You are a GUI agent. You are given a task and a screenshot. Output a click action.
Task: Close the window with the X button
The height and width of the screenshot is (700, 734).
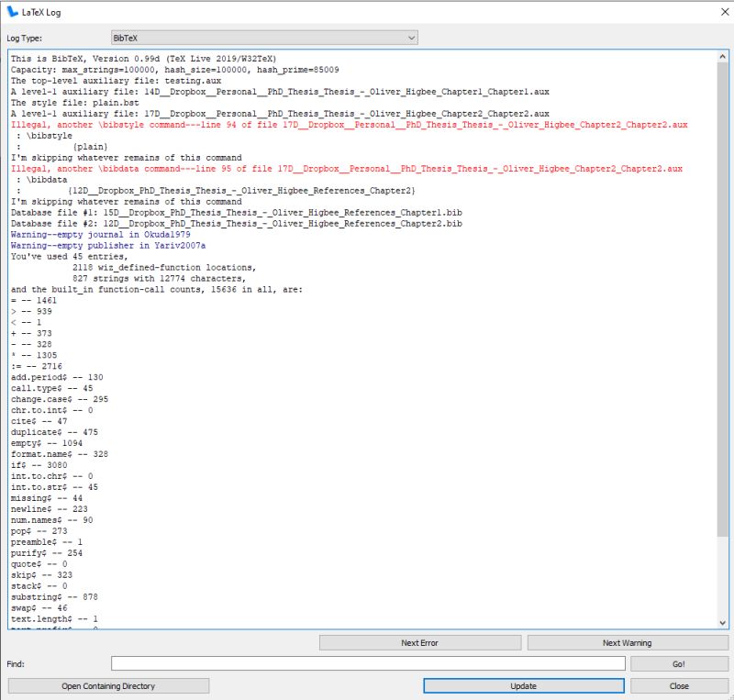pyautogui.click(x=724, y=12)
